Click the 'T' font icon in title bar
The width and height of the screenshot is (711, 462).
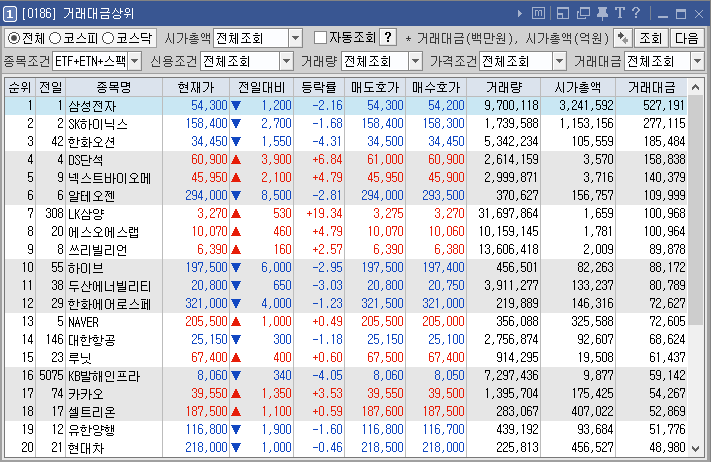click(x=619, y=13)
